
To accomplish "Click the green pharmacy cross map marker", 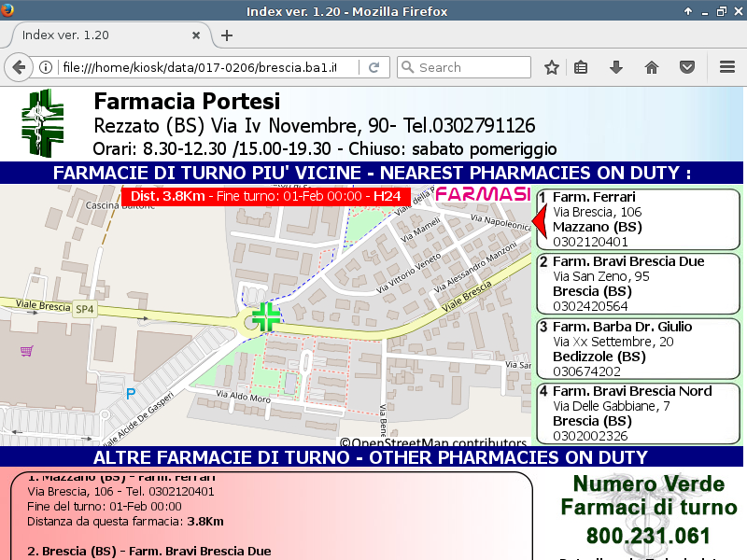I will [266, 316].
